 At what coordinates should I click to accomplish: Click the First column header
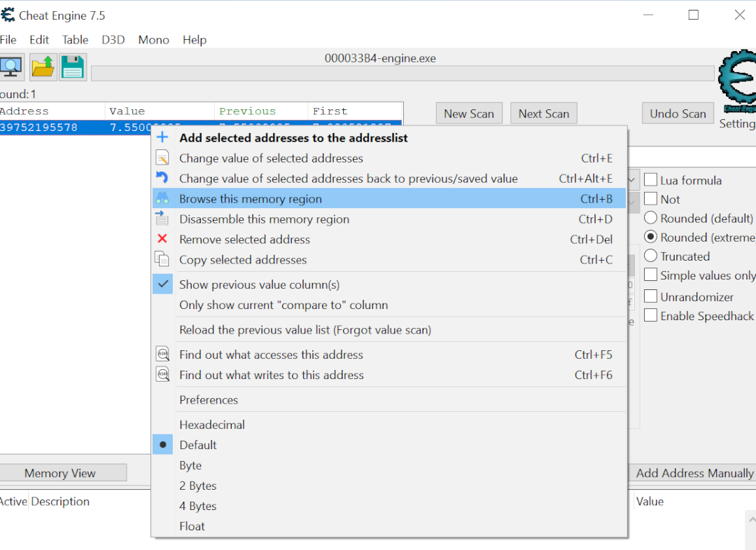pos(355,111)
